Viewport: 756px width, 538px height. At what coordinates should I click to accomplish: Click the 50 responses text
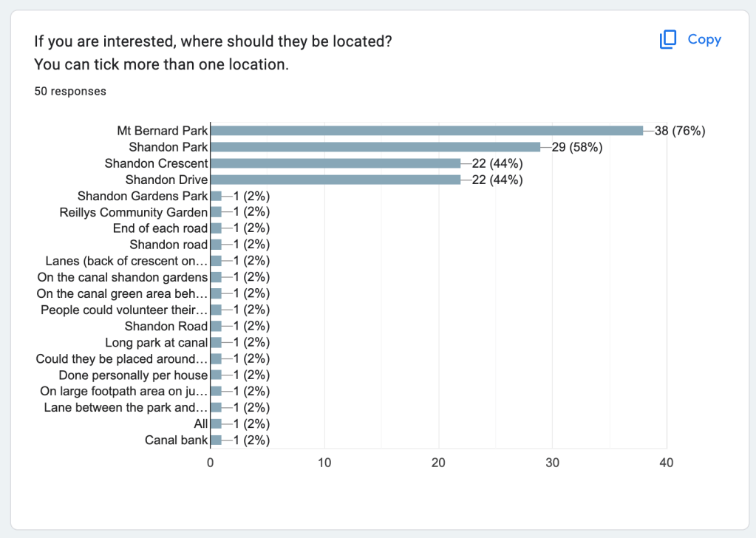pyautogui.click(x=70, y=92)
